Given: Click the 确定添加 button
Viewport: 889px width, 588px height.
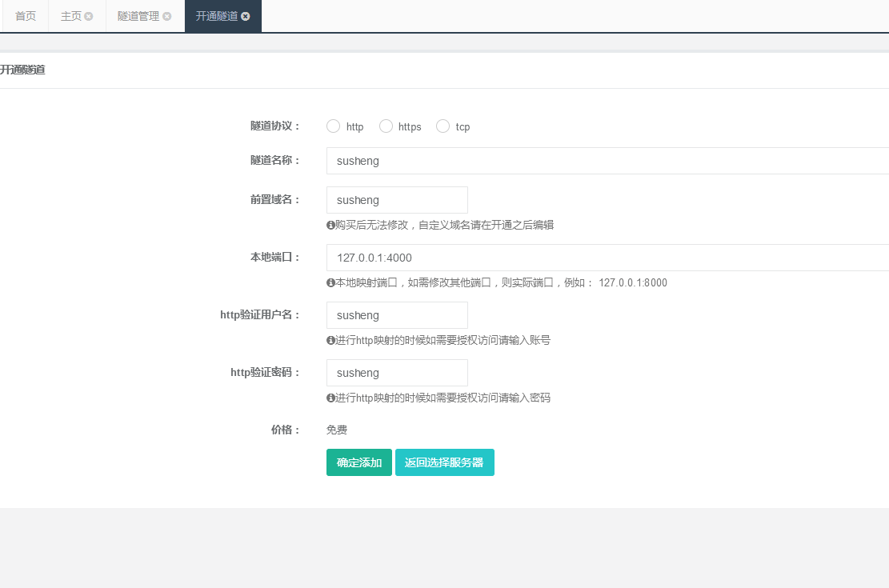Looking at the screenshot, I should click(x=359, y=462).
